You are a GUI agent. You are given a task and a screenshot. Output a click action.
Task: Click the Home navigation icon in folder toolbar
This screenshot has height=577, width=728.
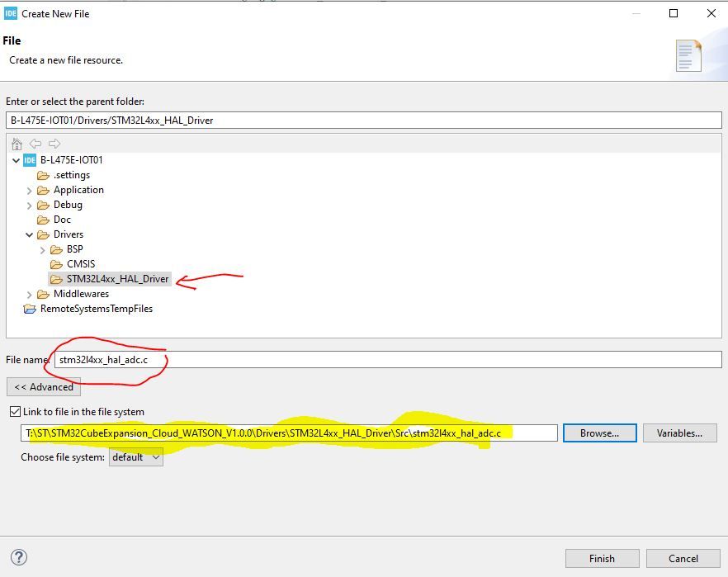(17, 144)
